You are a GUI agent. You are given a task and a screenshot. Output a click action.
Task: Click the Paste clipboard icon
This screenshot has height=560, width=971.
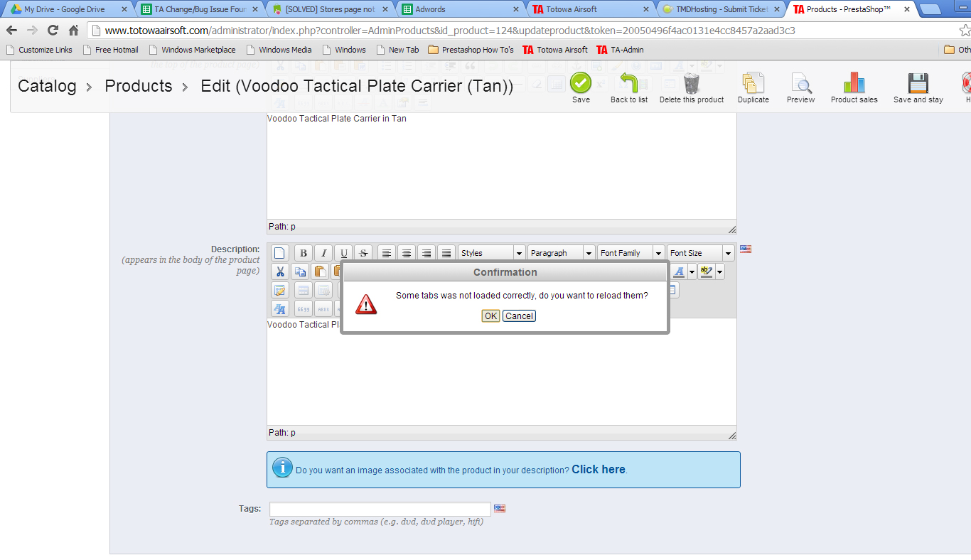click(x=320, y=271)
